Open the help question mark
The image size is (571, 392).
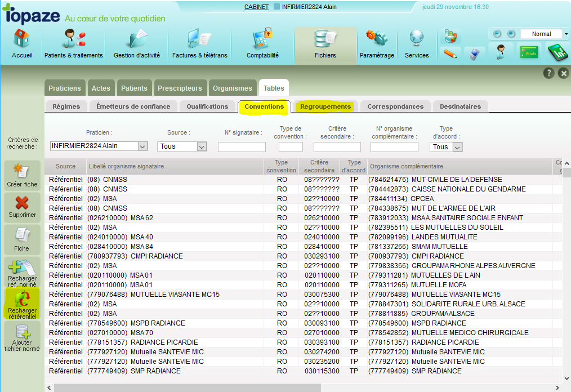(549, 73)
